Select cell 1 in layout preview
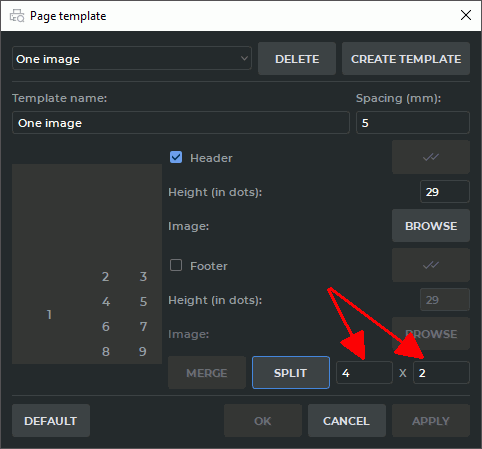The width and height of the screenshot is (482, 449). coord(49,314)
